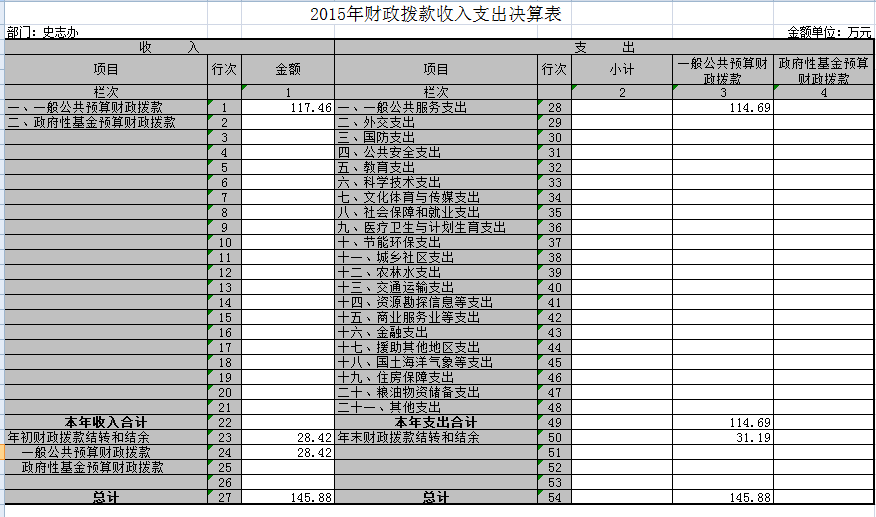Select header 政府性基金预算财政拨款 in 支出 section
The width and height of the screenshot is (876, 517).
click(823, 70)
